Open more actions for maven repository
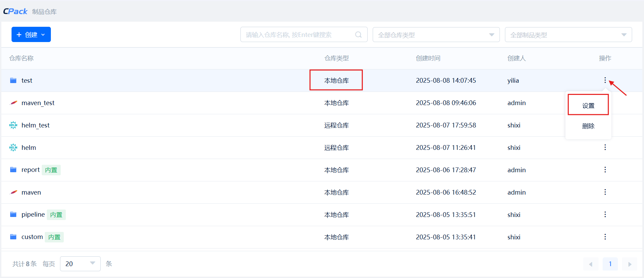This screenshot has width=644, height=278. tap(605, 192)
